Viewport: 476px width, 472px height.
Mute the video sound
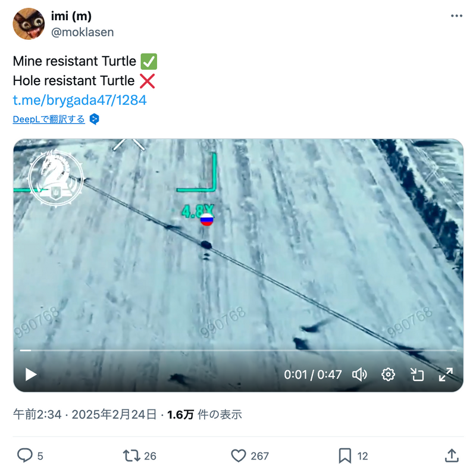[x=359, y=374]
